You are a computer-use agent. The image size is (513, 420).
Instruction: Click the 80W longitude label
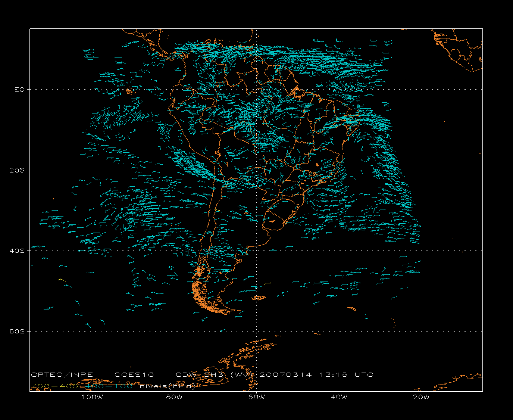tap(175, 397)
